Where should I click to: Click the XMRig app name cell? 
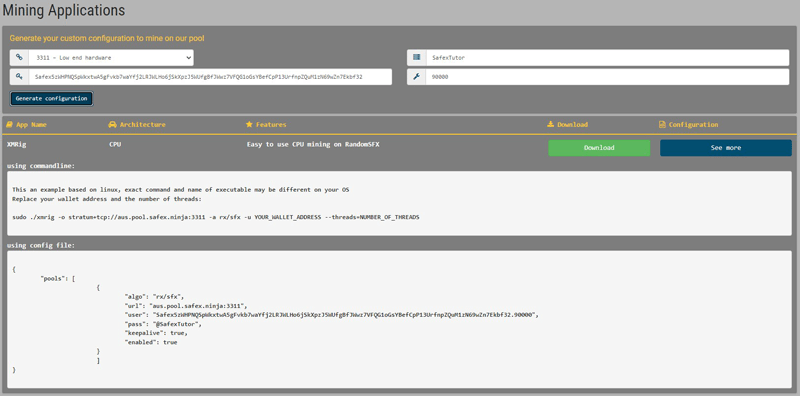17,144
